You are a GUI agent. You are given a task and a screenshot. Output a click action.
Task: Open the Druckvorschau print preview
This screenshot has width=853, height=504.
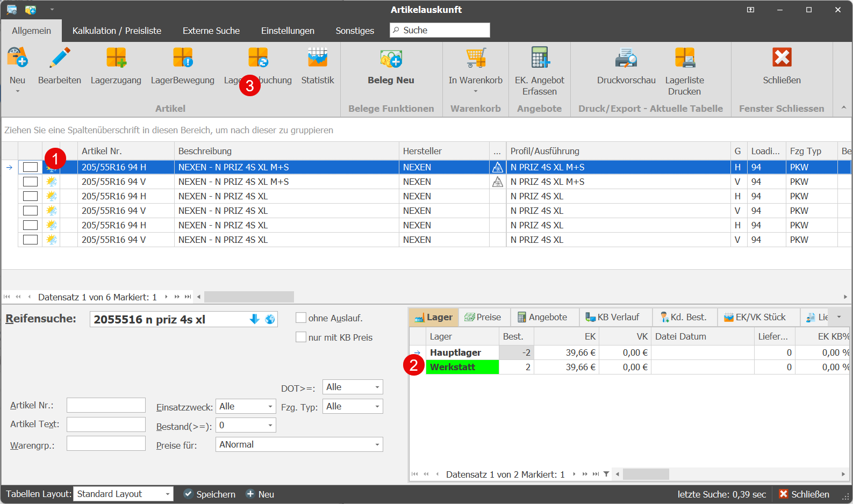point(626,58)
